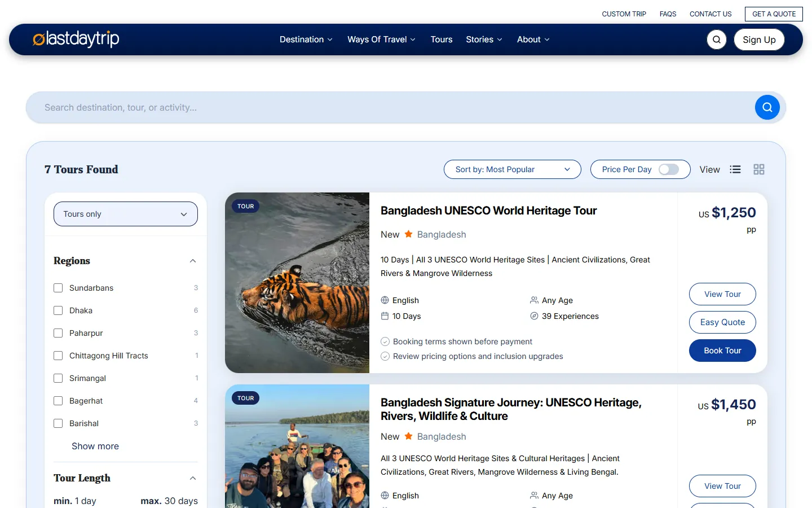Screen dimensions: 812x508
Task: Click the lastdaytrip logo
Action: [76, 39]
